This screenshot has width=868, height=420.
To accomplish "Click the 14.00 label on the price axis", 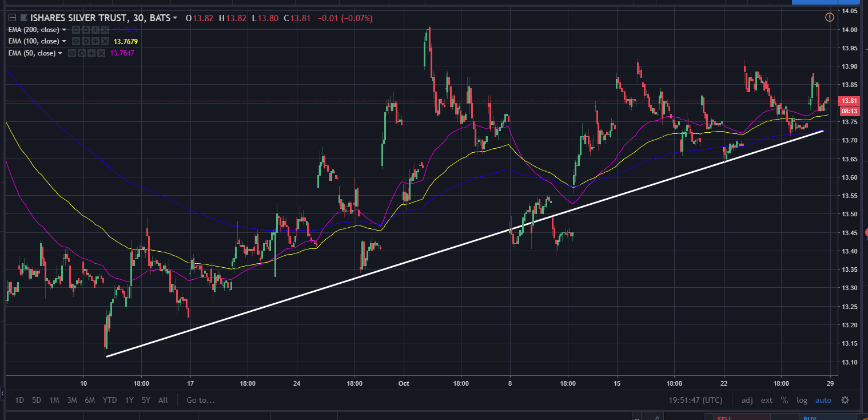I will (849, 30).
